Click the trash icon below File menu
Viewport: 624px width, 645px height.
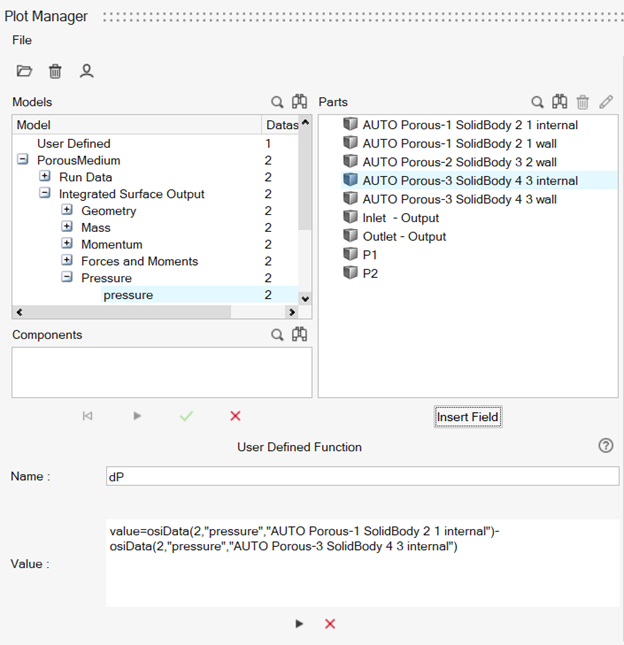click(55, 71)
